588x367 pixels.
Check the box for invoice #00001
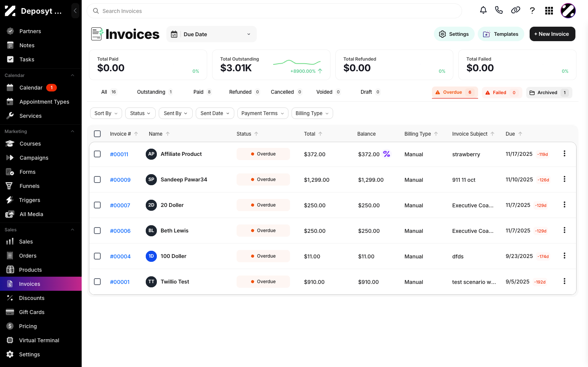pyautogui.click(x=97, y=282)
